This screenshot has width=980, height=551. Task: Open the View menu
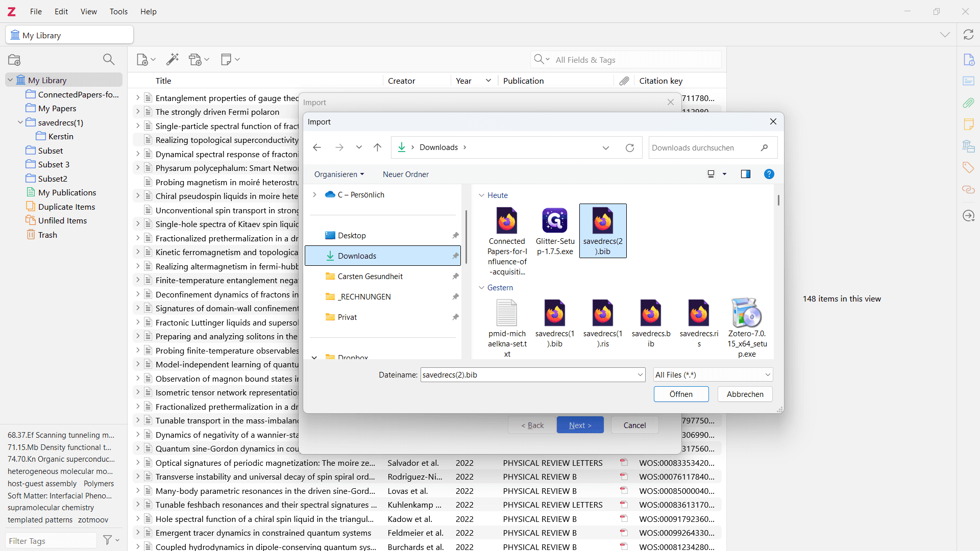click(88, 11)
